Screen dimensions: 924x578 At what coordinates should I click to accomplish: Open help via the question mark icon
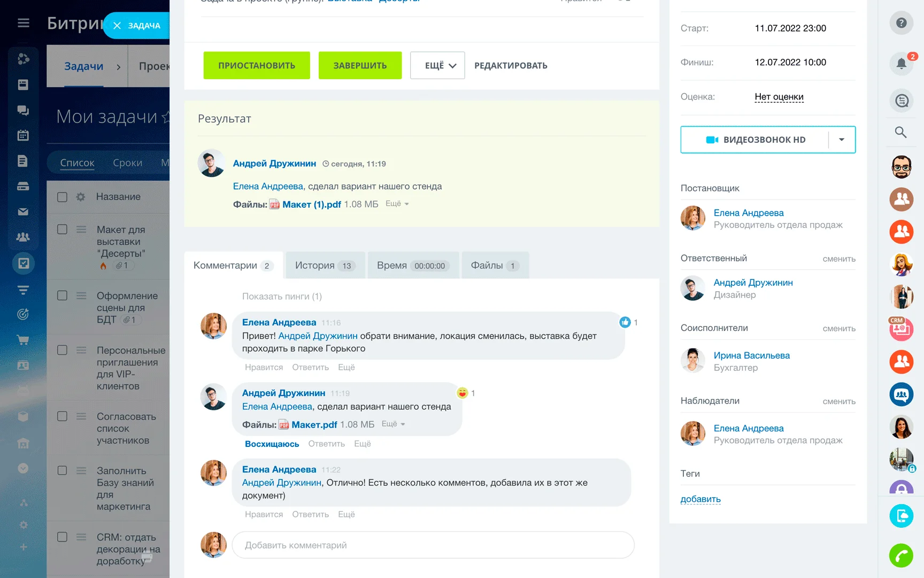[x=901, y=23]
